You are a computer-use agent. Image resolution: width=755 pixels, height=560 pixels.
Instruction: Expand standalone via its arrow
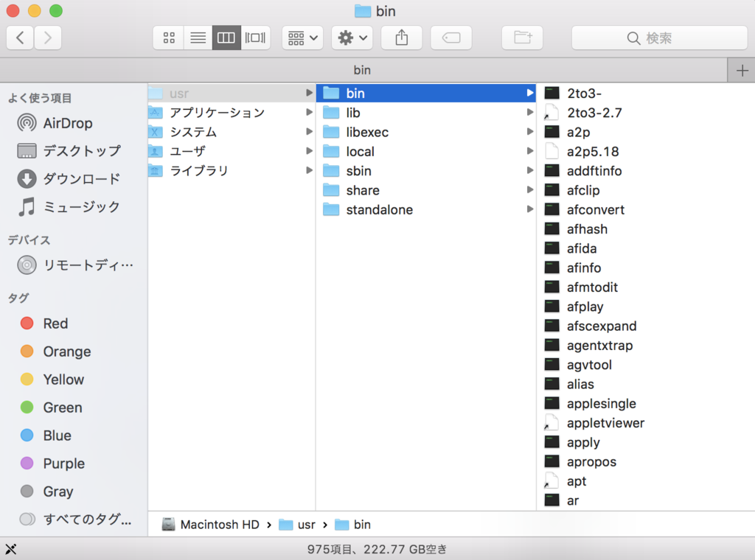pos(529,209)
